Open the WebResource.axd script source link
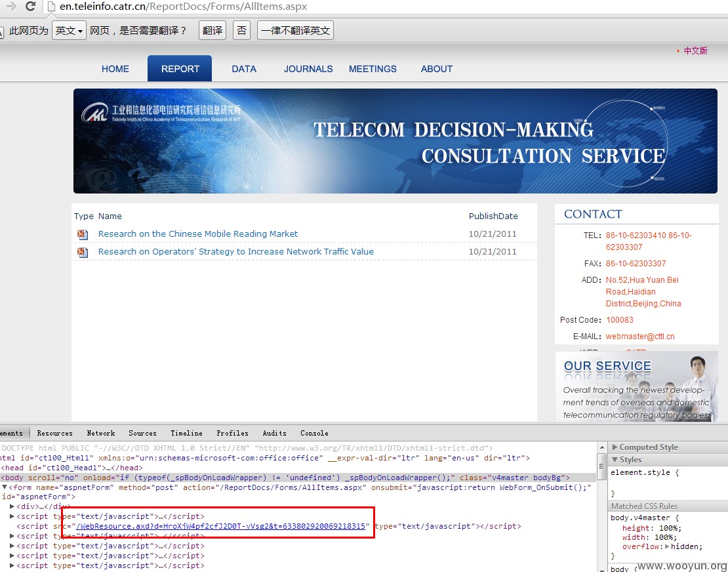 point(220,526)
